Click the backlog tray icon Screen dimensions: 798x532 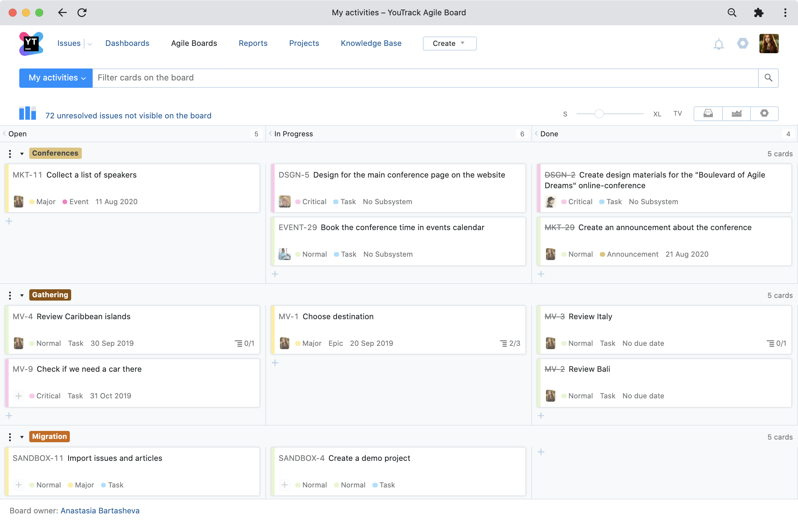[x=708, y=113]
